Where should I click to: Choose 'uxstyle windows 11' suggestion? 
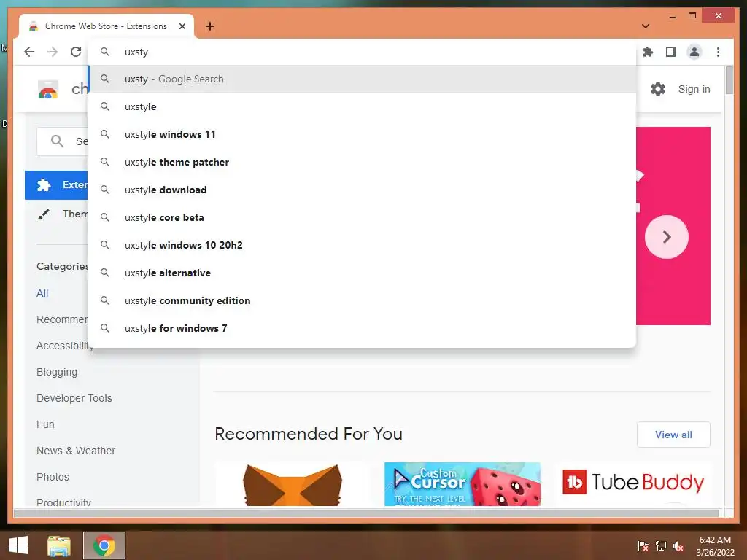[362, 134]
